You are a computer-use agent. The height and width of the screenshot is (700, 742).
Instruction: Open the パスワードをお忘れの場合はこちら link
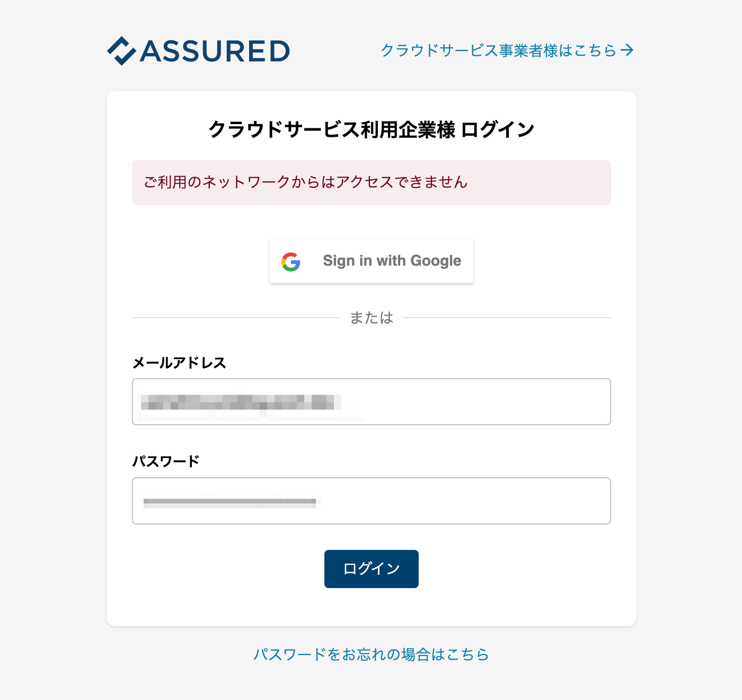(372, 654)
